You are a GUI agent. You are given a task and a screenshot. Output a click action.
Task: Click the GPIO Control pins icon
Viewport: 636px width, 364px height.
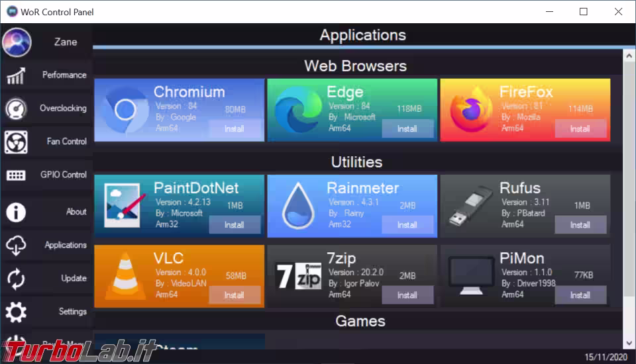16,175
